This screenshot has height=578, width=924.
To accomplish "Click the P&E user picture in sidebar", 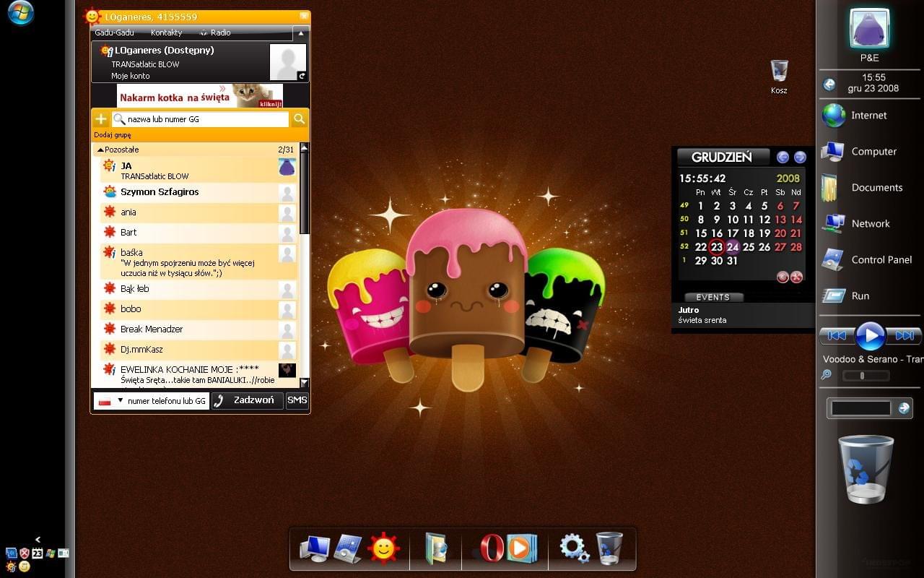I will pos(869,28).
